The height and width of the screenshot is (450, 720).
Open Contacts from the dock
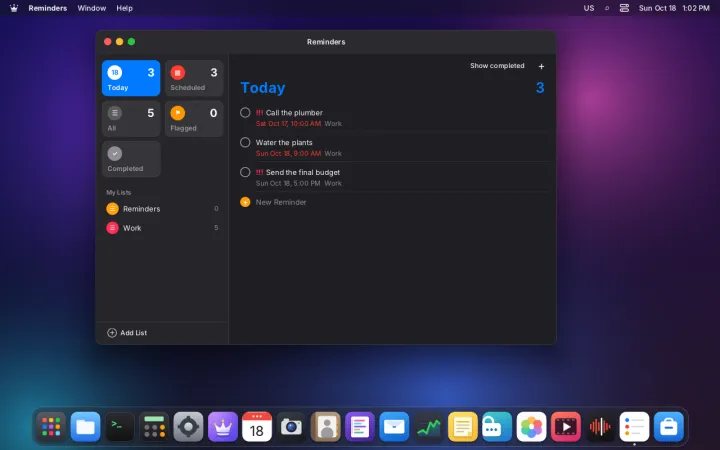[x=326, y=427]
